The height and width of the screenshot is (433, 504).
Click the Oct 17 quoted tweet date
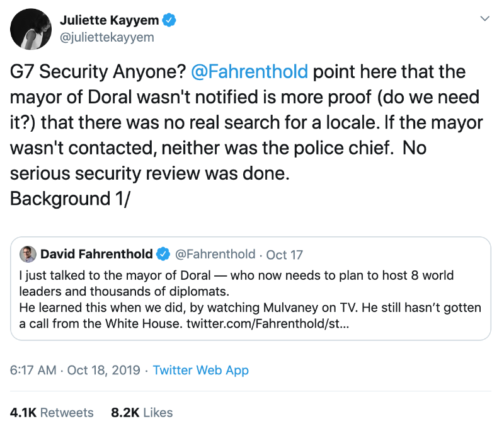(x=285, y=255)
